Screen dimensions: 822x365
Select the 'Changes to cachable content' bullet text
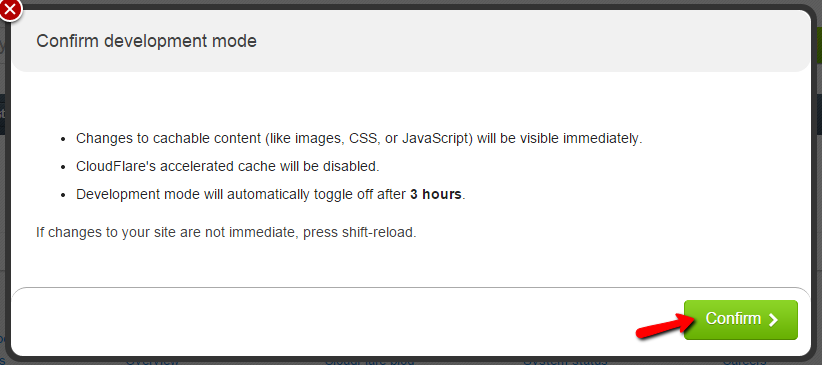tap(359, 139)
